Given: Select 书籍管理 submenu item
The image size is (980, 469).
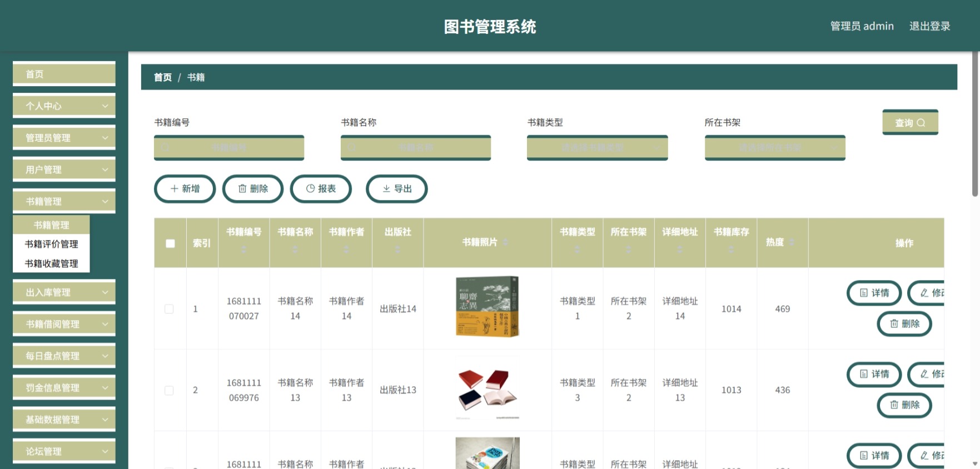Looking at the screenshot, I should pos(51,224).
